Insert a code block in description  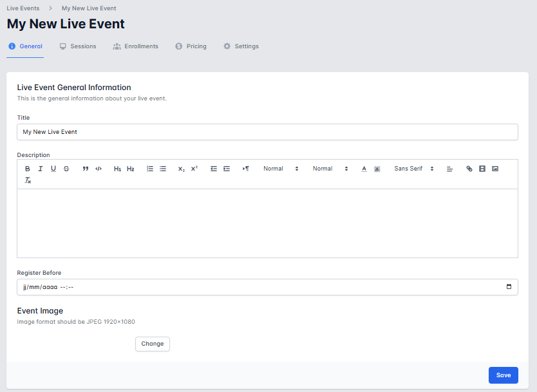click(x=99, y=169)
